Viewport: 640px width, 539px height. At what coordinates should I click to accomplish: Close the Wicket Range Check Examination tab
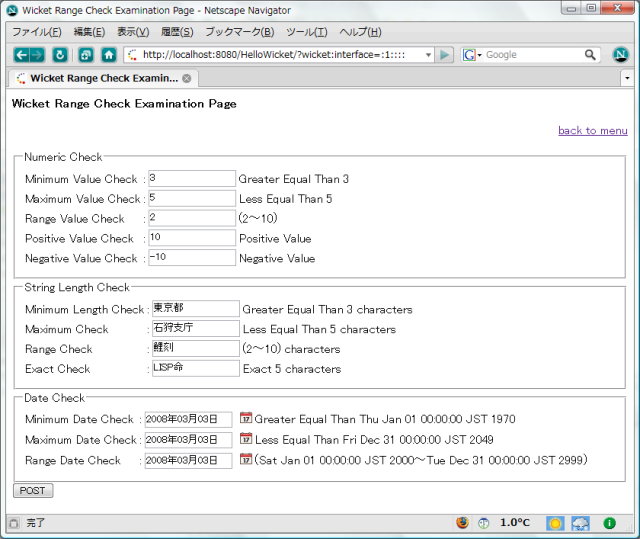[x=187, y=78]
